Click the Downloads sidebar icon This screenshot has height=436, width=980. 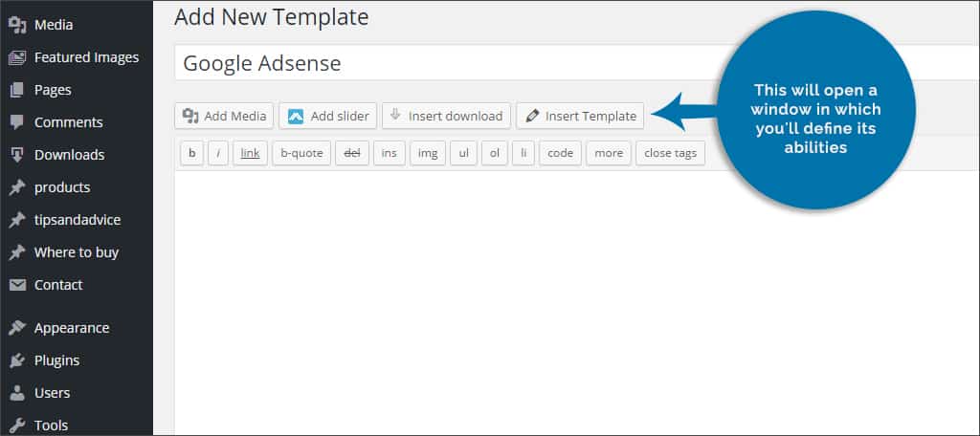(17, 155)
